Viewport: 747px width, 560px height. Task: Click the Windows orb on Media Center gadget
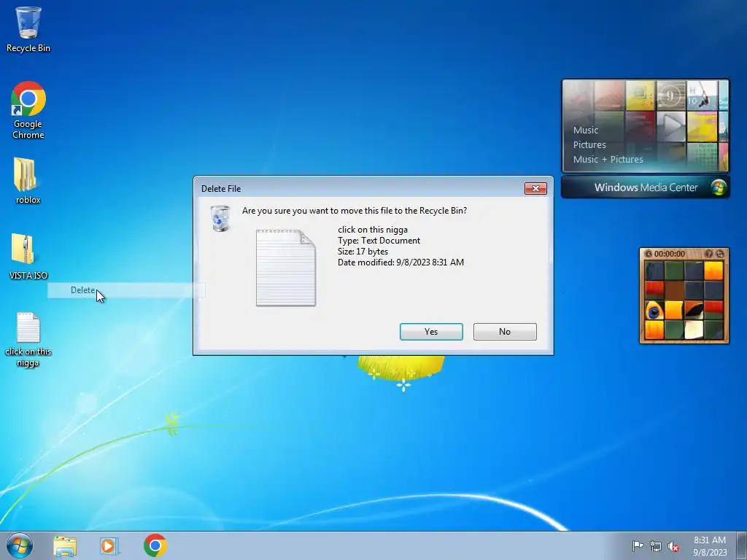click(x=719, y=187)
